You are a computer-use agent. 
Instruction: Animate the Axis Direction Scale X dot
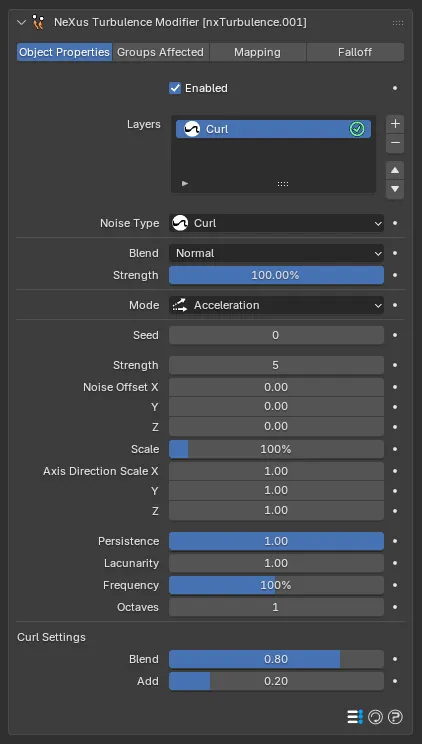coord(395,471)
